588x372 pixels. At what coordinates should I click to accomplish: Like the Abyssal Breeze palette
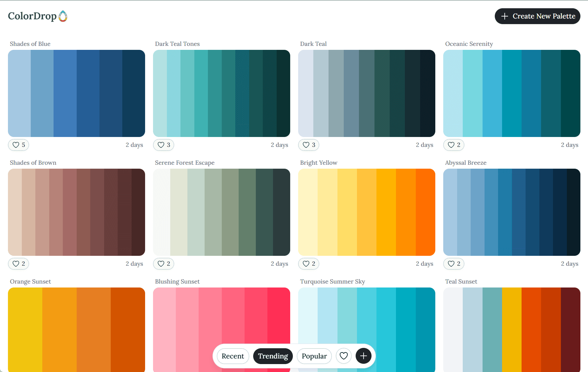pos(453,264)
